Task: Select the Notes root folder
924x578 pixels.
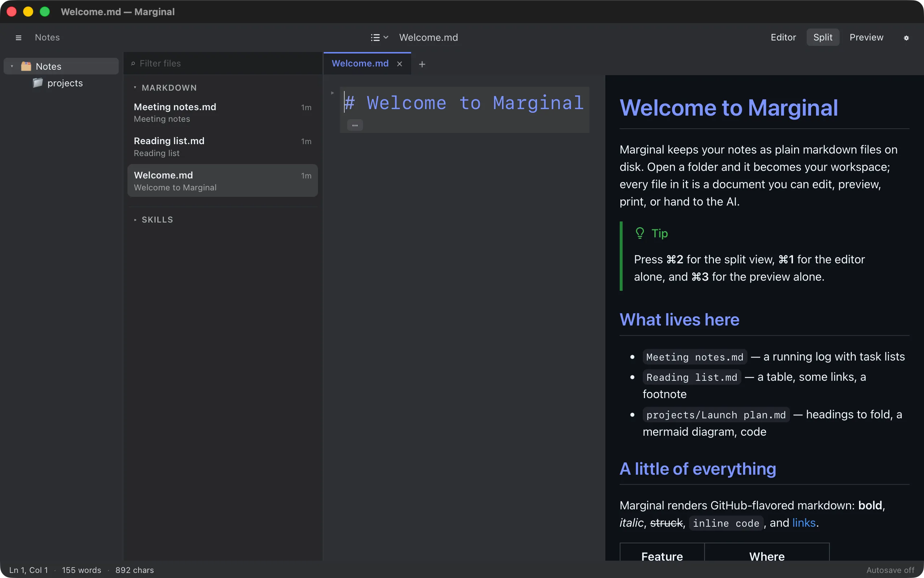Action: (61, 66)
